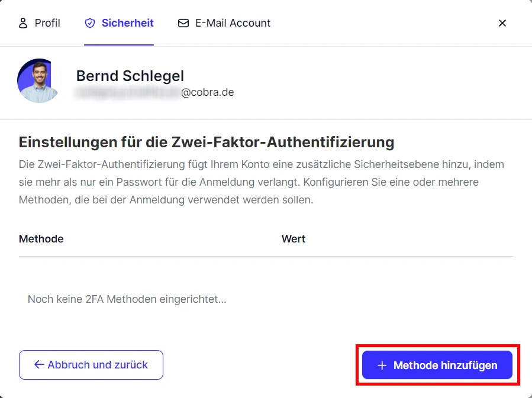Click Abbruch und zurück to cancel
Screen dimensions: 532x398
[x=91, y=365]
